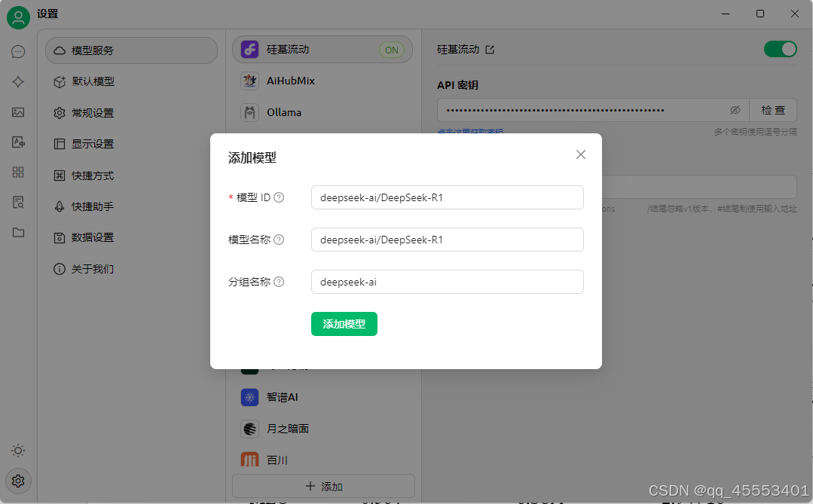
Task: Select the 硅基流动 provider entry
Action: coord(322,49)
